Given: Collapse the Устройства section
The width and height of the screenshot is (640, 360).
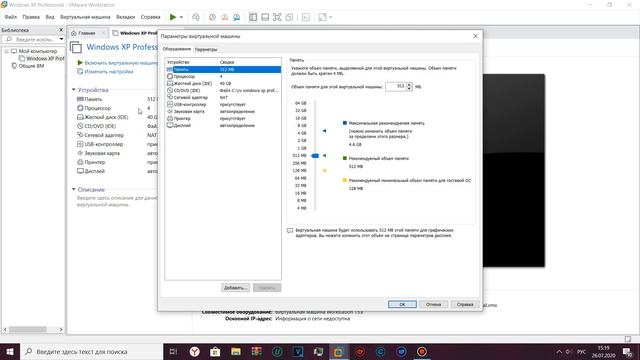Looking at the screenshot, I should tap(73, 89).
